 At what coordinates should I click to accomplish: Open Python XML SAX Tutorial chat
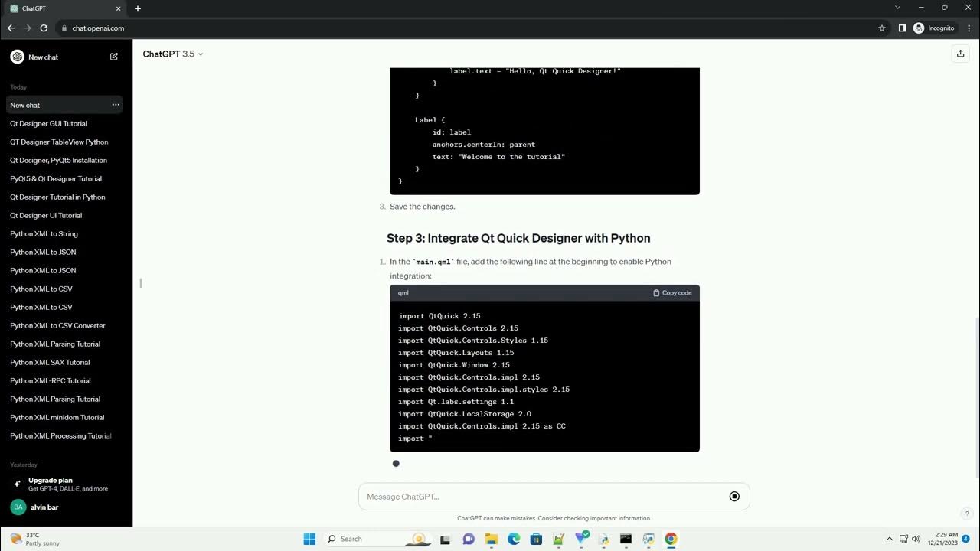[50, 362]
